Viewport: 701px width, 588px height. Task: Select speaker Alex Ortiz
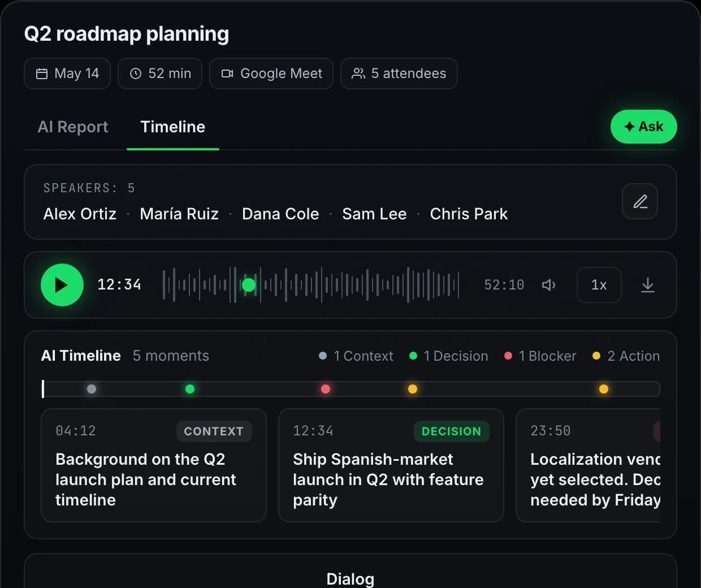[x=80, y=214]
